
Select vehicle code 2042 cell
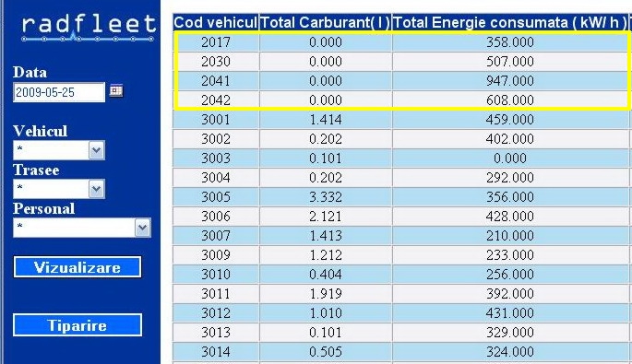(216, 100)
